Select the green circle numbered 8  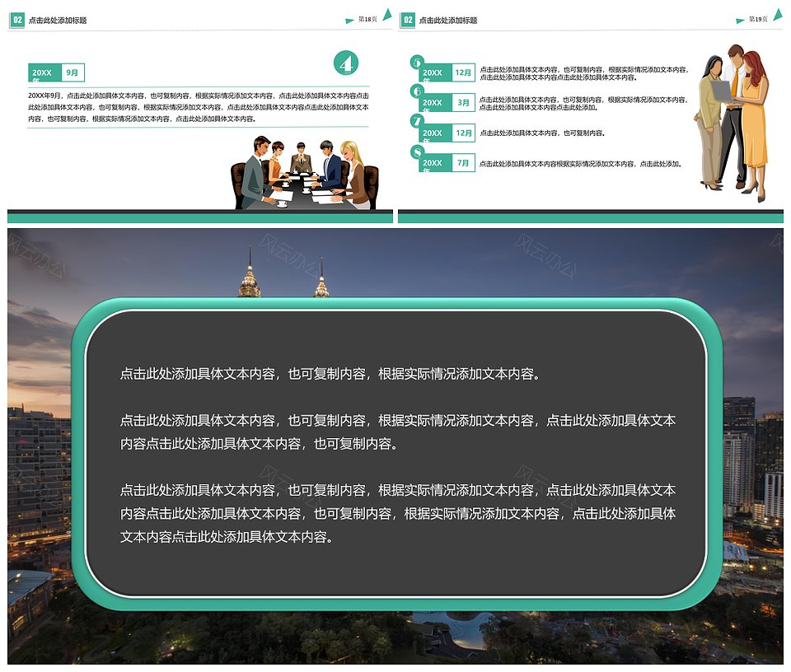point(417,152)
